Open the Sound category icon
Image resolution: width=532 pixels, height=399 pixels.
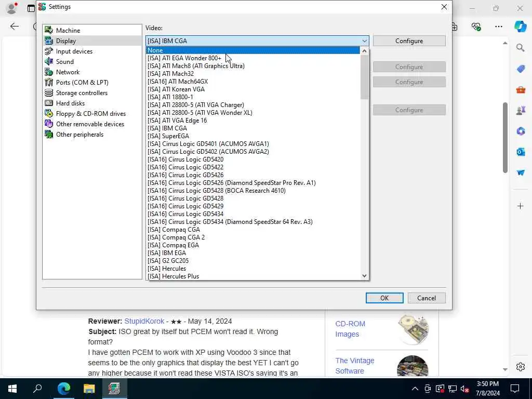(x=49, y=61)
